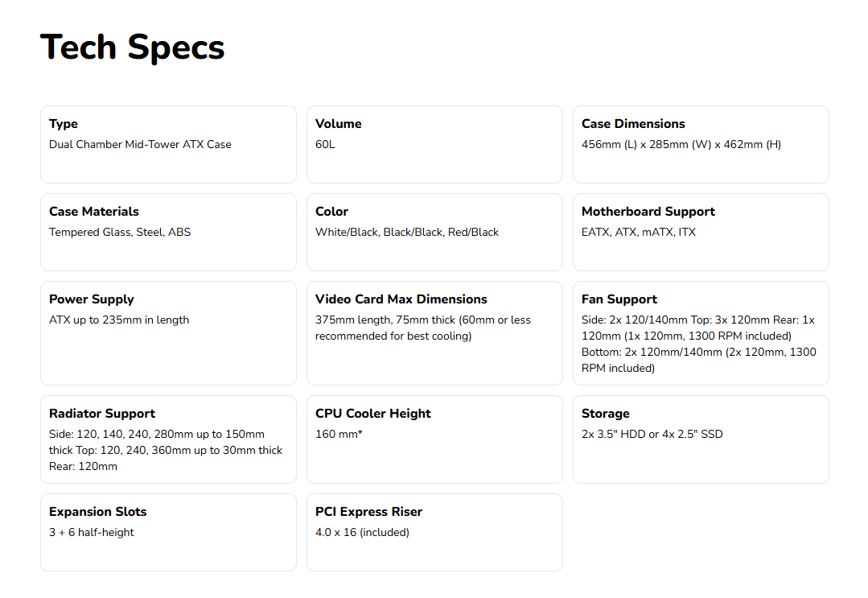868x598 pixels.
Task: Select the PCI Express Riser heading
Action: pos(368,512)
